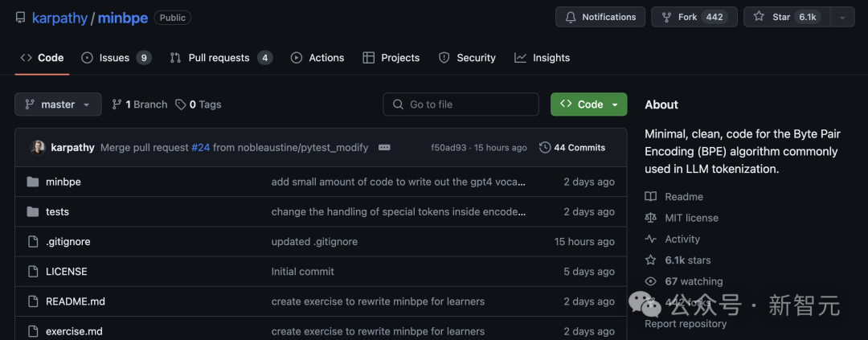Image resolution: width=868 pixels, height=340 pixels.
Task: Switch to the Security tab
Action: pyautogui.click(x=467, y=58)
